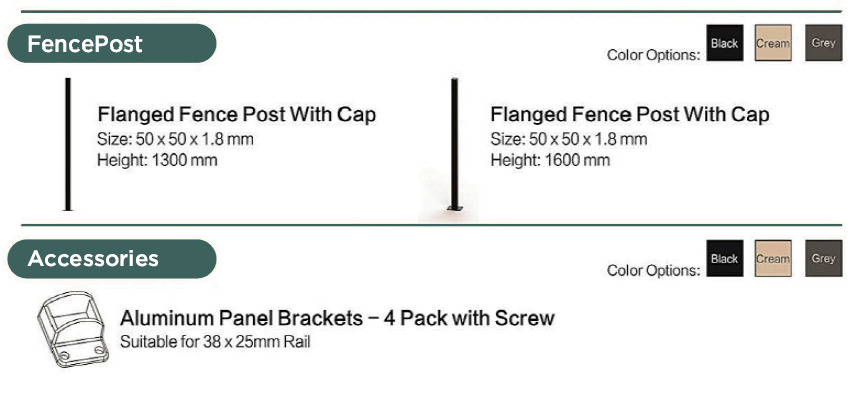The height and width of the screenshot is (402, 860).
Task: Click the Height: 1600 mm text
Action: (550, 160)
